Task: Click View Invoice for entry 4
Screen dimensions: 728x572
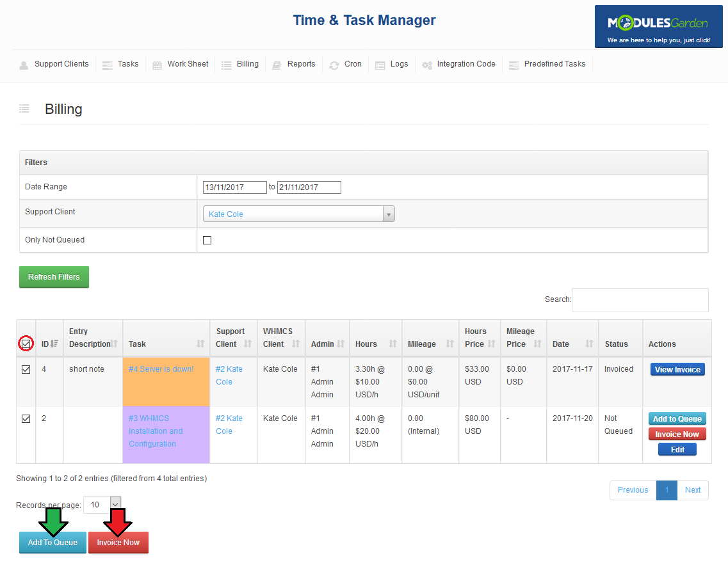Action: (x=677, y=370)
